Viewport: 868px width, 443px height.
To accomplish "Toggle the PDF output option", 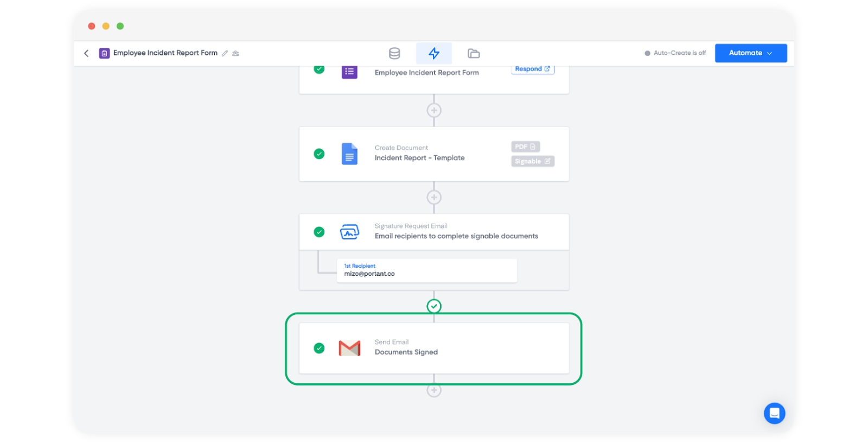I will 525,147.
